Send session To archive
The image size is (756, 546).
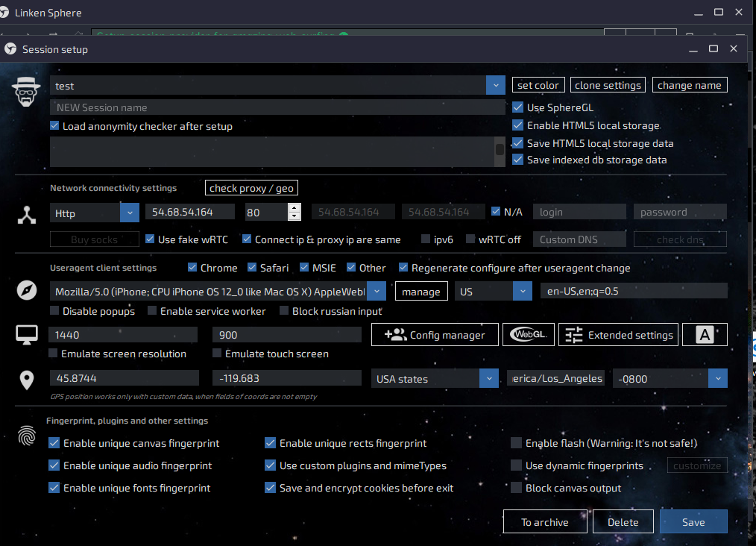coord(545,522)
